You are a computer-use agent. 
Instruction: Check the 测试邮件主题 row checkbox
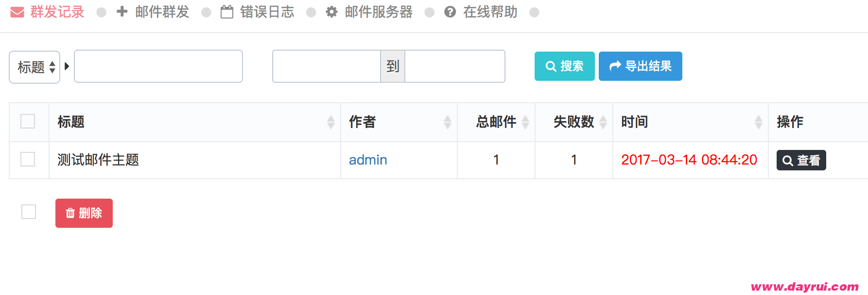tap(28, 159)
